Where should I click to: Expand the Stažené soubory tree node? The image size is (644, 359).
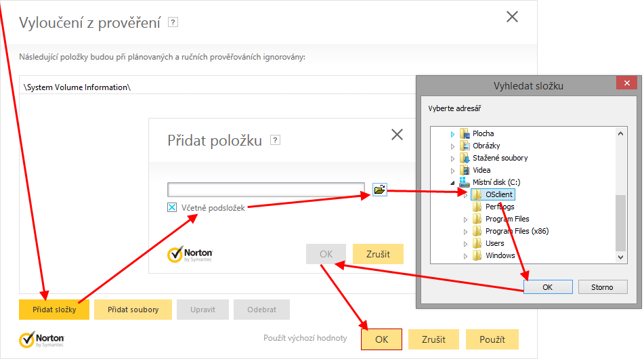click(x=452, y=159)
